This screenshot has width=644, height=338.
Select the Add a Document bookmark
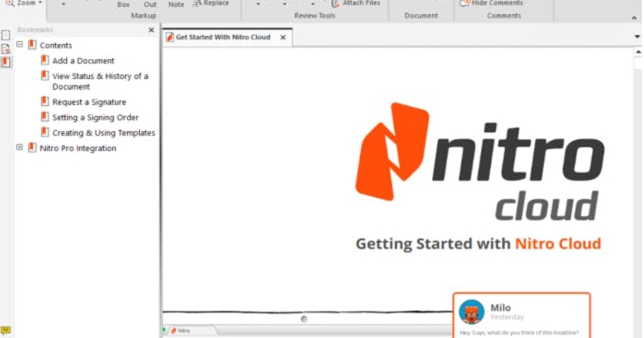pyautogui.click(x=83, y=61)
